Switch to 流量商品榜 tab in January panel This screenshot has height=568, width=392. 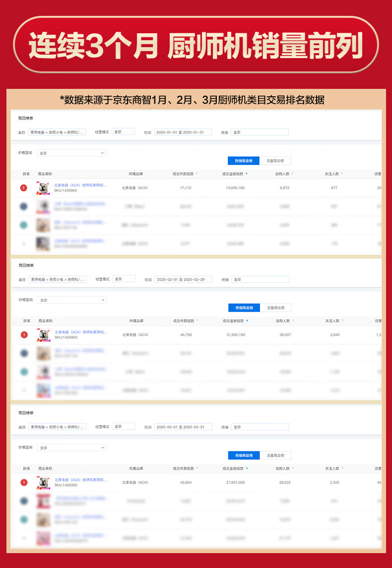[x=275, y=161]
